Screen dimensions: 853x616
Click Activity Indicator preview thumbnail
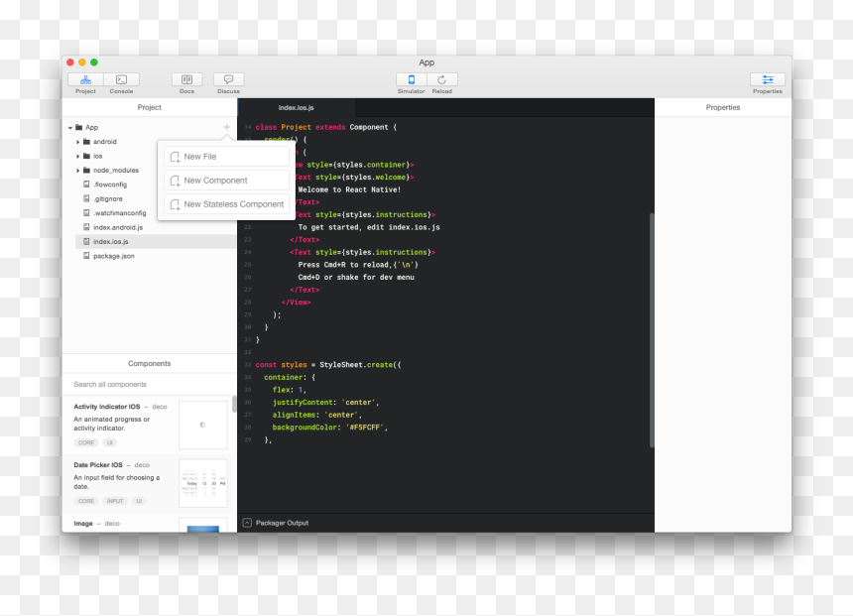tap(203, 425)
